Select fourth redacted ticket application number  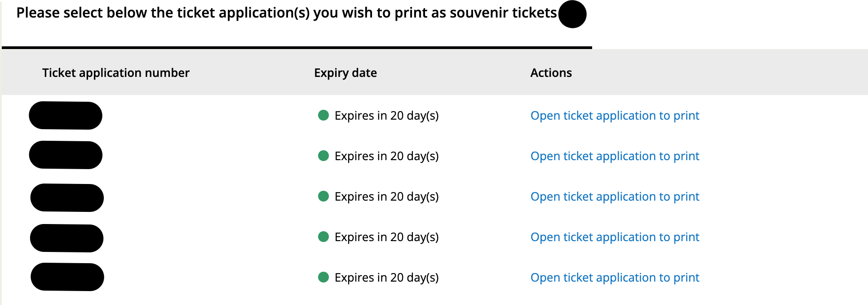(66, 238)
